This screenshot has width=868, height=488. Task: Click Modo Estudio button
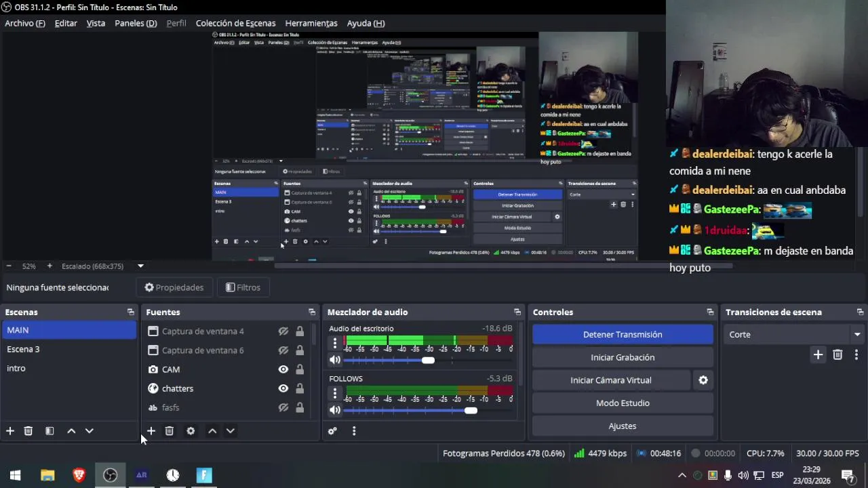click(x=623, y=403)
